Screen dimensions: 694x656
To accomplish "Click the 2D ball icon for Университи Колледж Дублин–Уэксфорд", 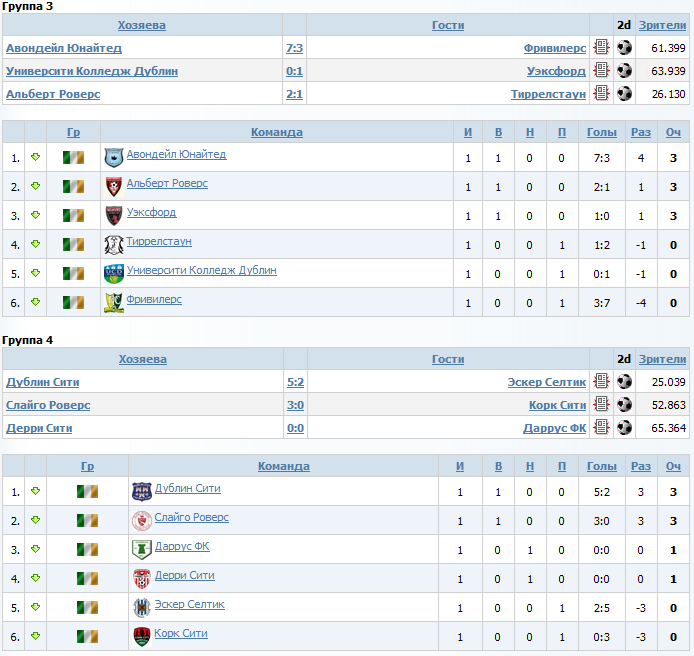I will point(624,70).
